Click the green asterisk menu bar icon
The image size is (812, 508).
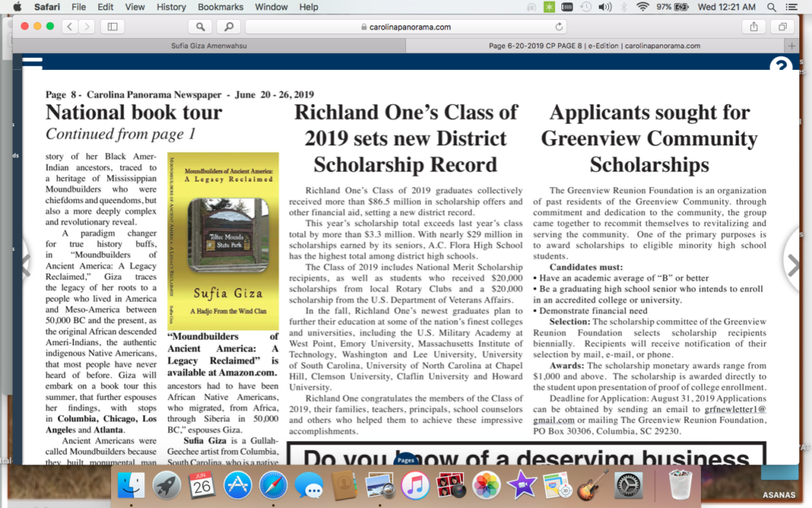(549, 7)
